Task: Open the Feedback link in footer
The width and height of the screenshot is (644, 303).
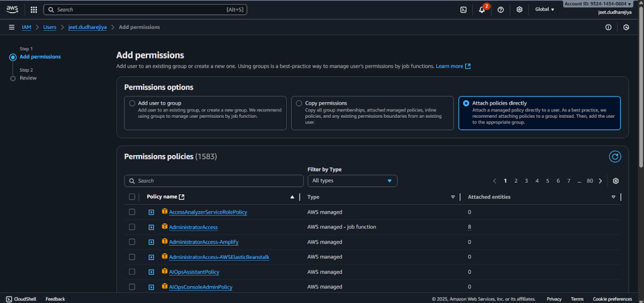Action: (55, 299)
